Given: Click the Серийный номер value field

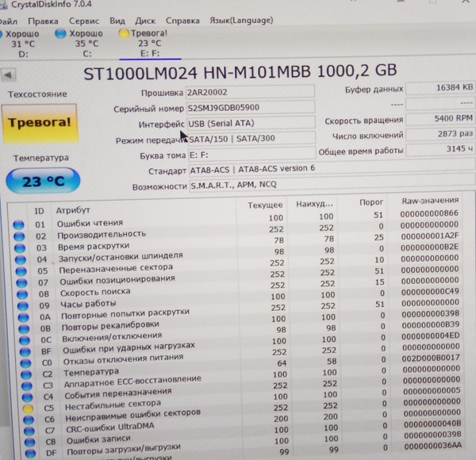Looking at the screenshot, I should point(250,106).
